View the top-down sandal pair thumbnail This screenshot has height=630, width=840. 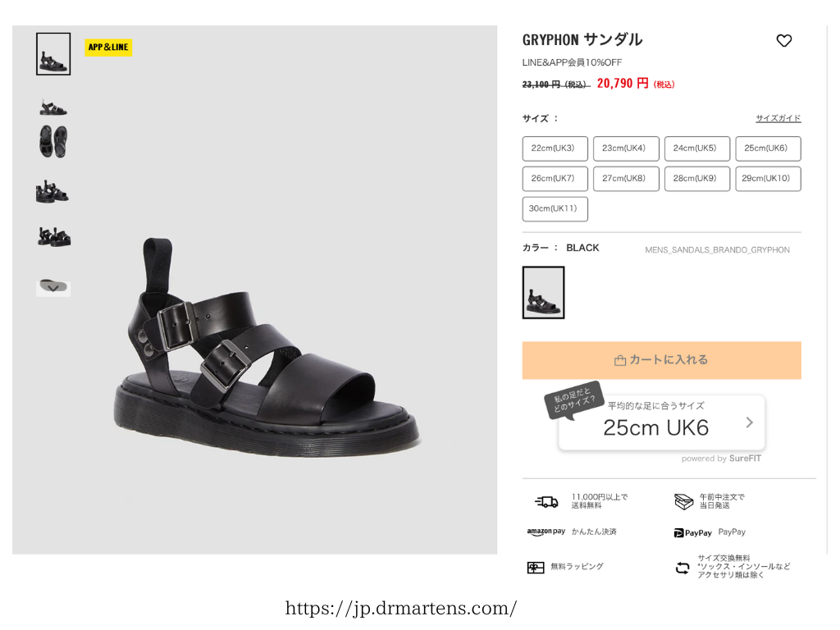click(53, 142)
